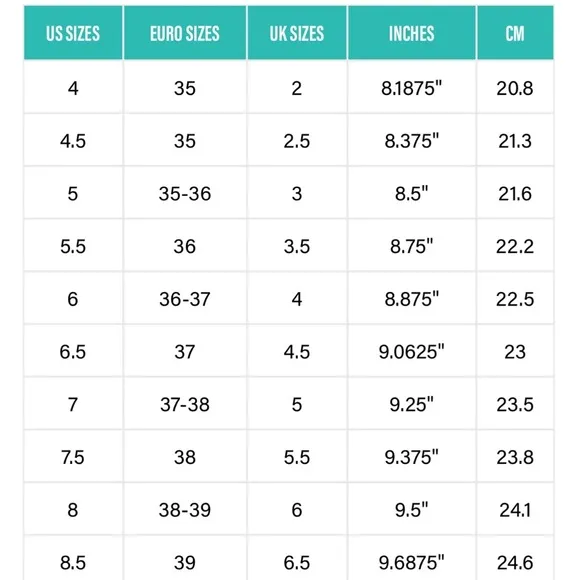This screenshot has width=580, height=580.
Task: Click the 23 cm cell
Action: tap(515, 351)
